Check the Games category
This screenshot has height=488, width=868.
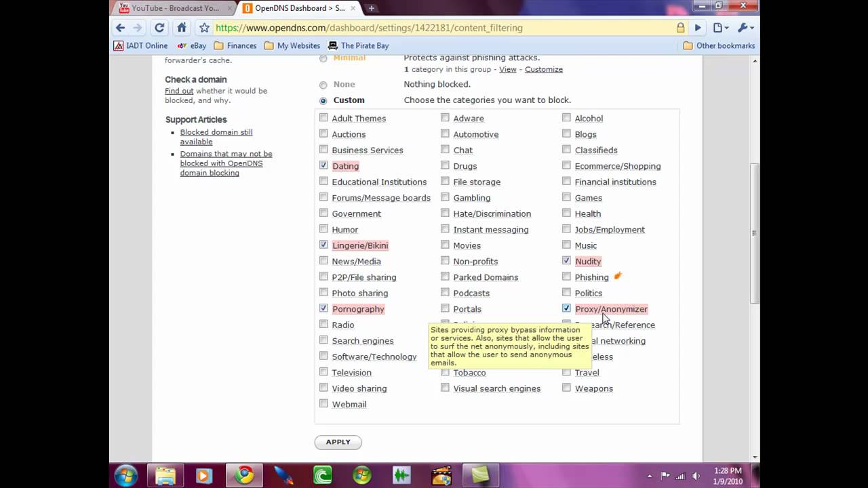coord(566,197)
